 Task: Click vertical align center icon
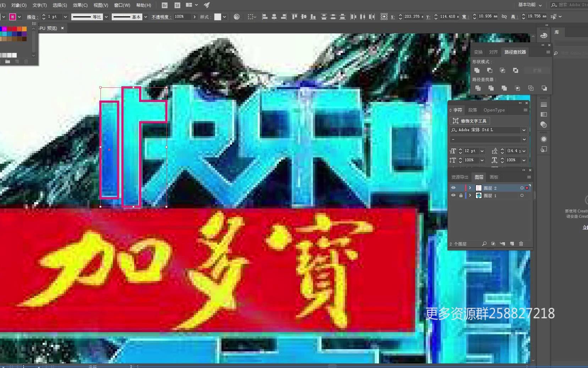[x=304, y=17]
